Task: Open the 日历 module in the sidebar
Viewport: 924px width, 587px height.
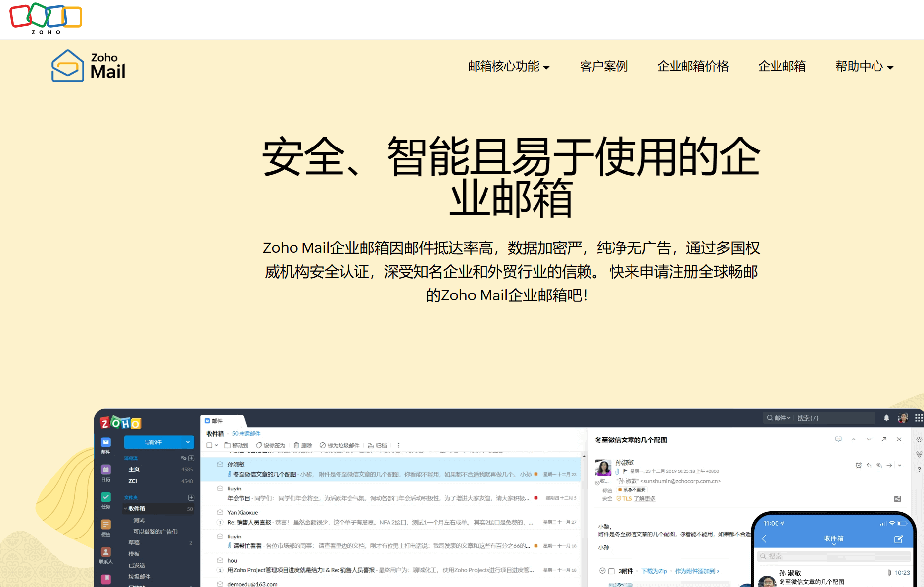Action: (x=106, y=469)
